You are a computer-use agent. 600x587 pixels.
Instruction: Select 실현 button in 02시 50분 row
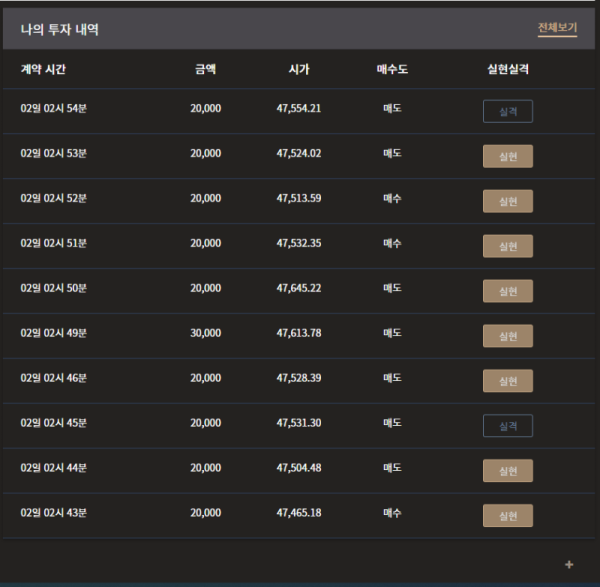coord(508,291)
